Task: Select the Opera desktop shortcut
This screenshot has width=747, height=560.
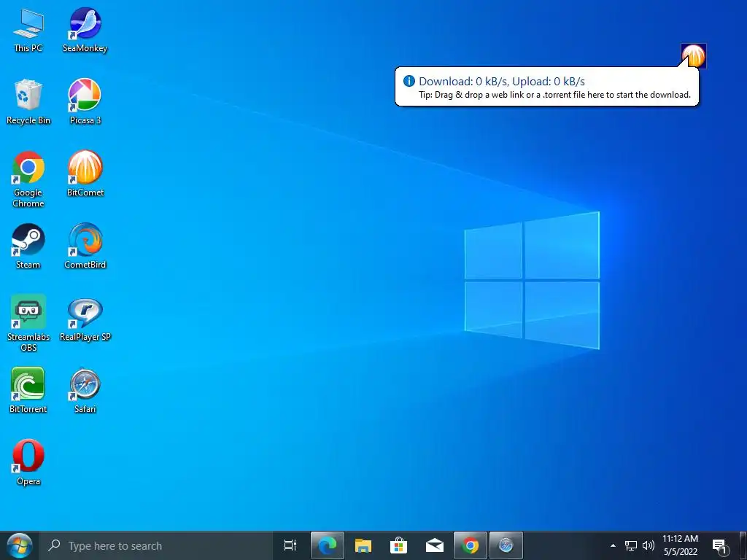Action: pyautogui.click(x=28, y=463)
